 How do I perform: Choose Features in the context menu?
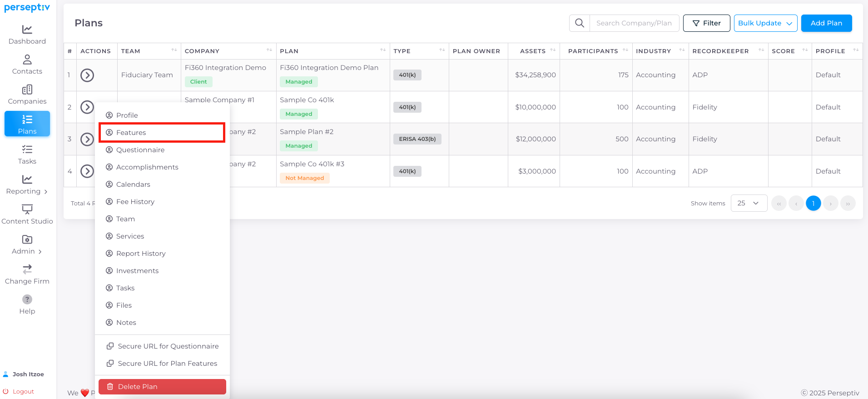coord(162,133)
